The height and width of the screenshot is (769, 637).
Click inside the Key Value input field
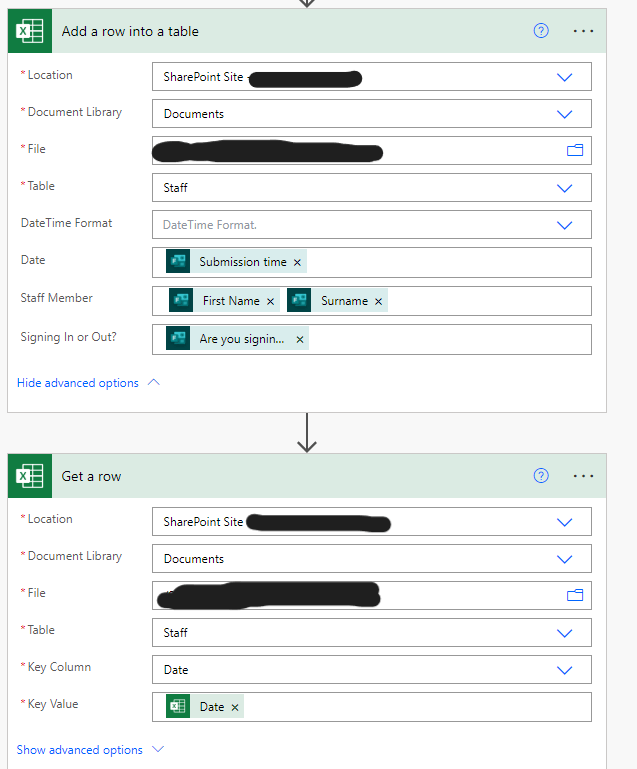pos(372,707)
